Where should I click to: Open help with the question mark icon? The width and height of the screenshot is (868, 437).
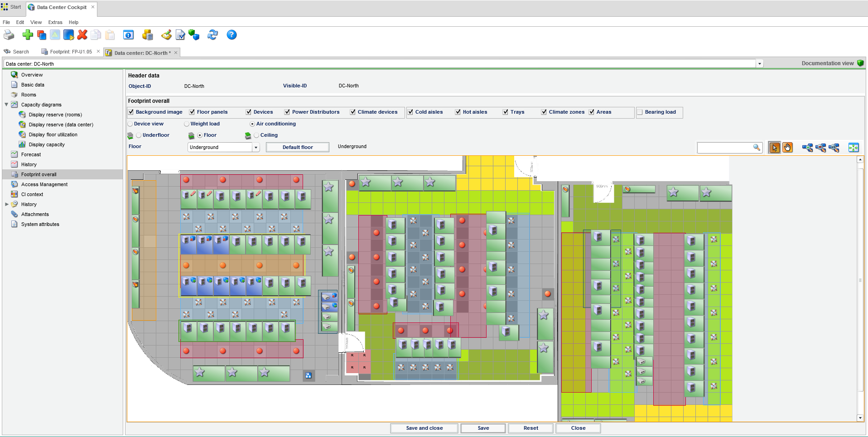tap(231, 35)
